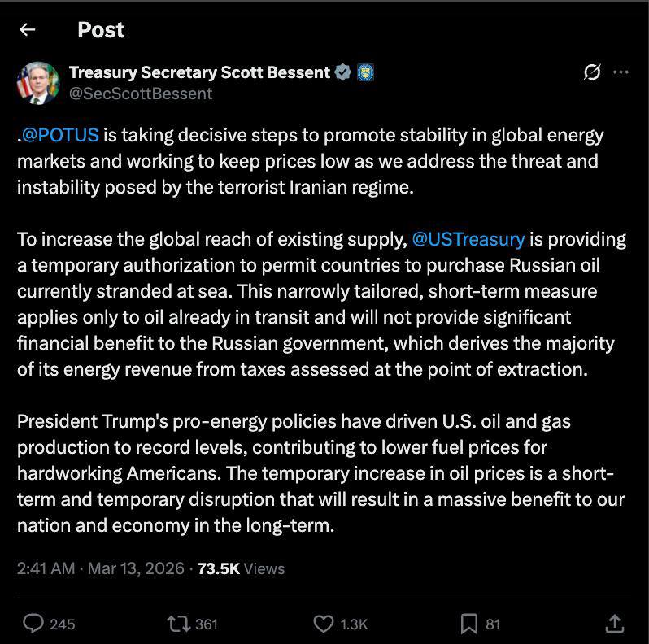Image resolution: width=649 pixels, height=644 pixels.
Task: Click the gray verified checkmark badge
Action: pyautogui.click(x=343, y=72)
